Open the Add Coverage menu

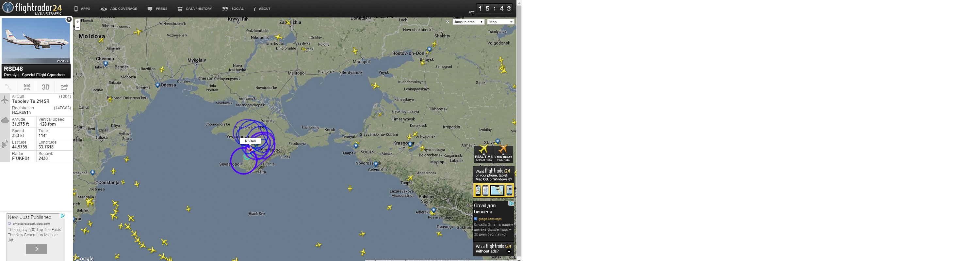119,9
